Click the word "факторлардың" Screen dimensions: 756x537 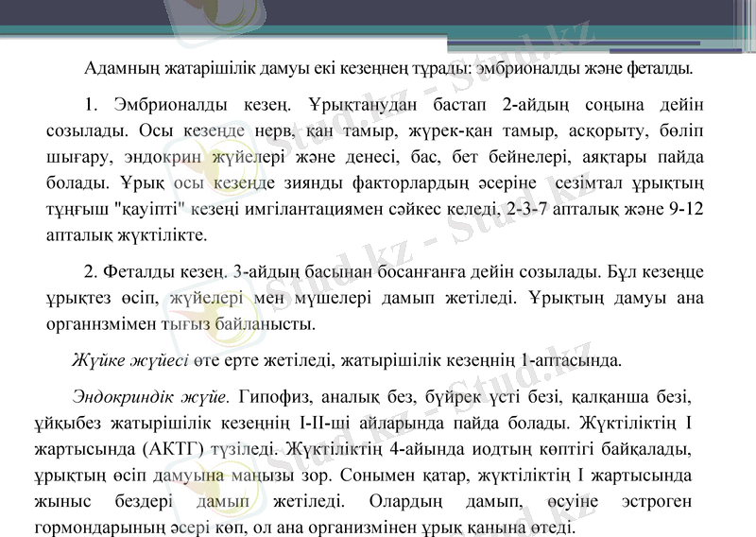pyautogui.click(x=410, y=182)
